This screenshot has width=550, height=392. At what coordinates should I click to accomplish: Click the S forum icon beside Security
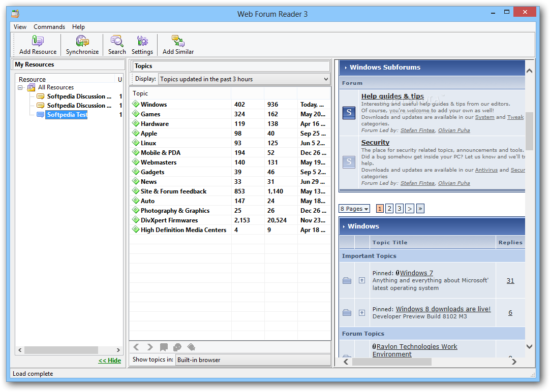pyautogui.click(x=349, y=162)
